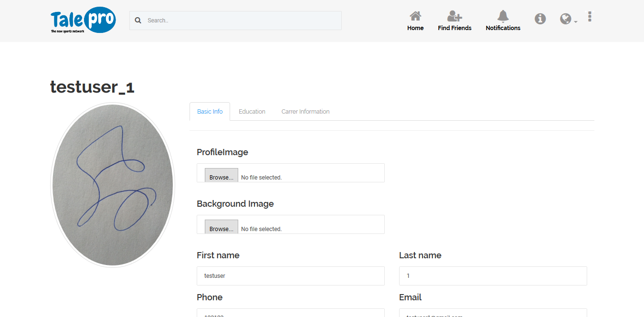
Task: Expand the globe language dropdown
Action: 568,19
